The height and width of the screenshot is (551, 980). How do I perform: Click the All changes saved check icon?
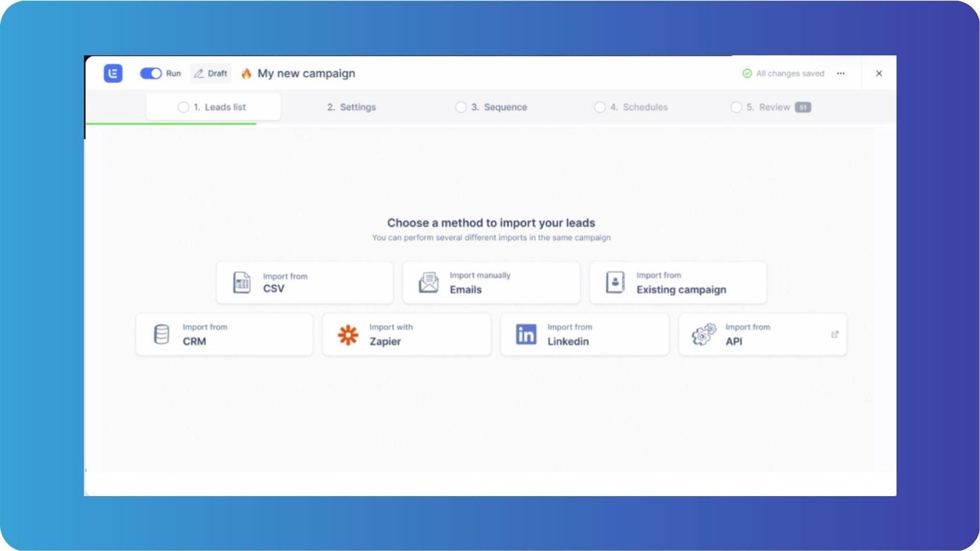point(747,73)
